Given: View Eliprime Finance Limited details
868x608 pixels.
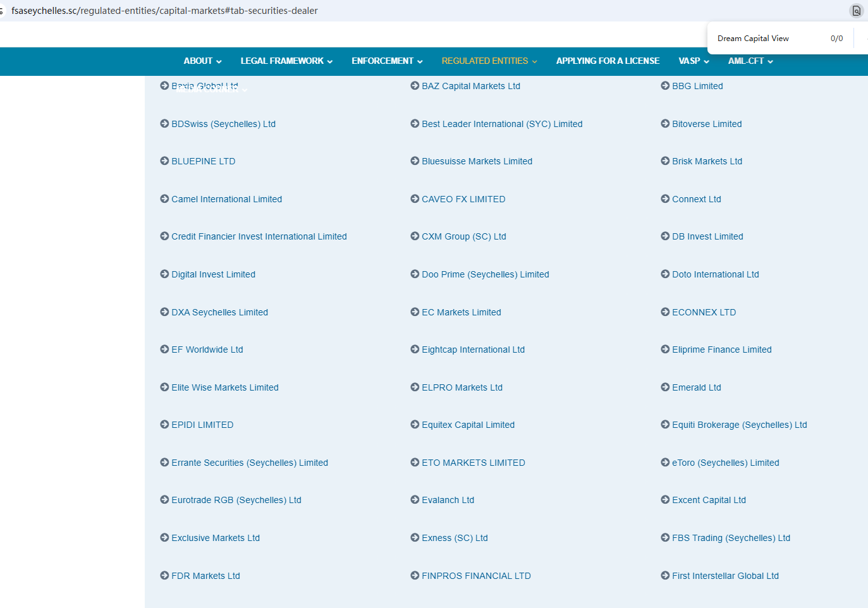Looking at the screenshot, I should click(x=722, y=350).
